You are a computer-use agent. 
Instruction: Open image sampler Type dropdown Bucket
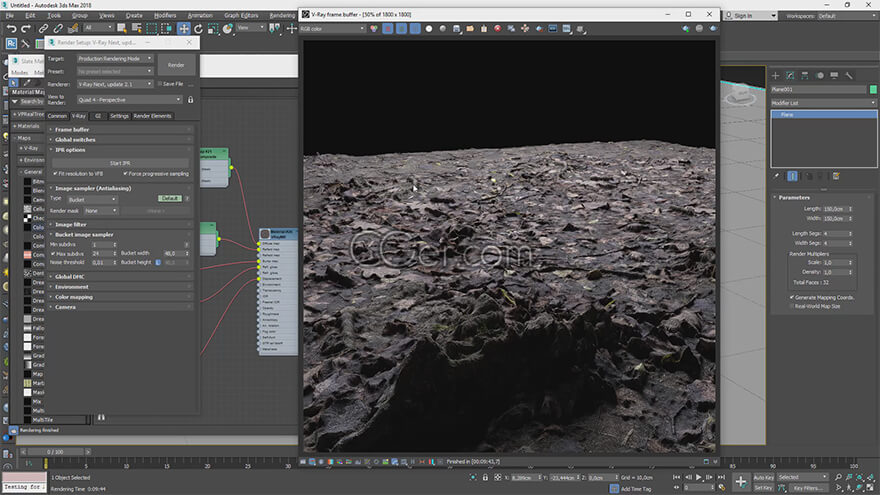pyautogui.click(x=93, y=199)
